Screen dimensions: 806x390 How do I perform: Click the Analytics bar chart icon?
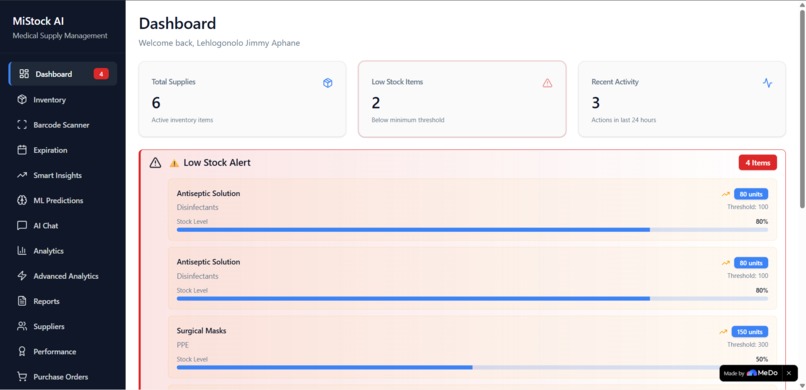pyautogui.click(x=22, y=250)
